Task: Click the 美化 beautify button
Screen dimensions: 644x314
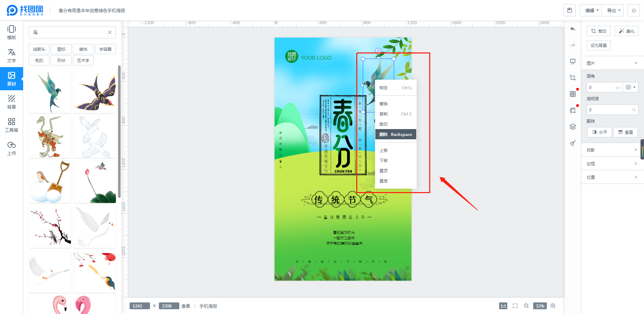Action: 627,31
